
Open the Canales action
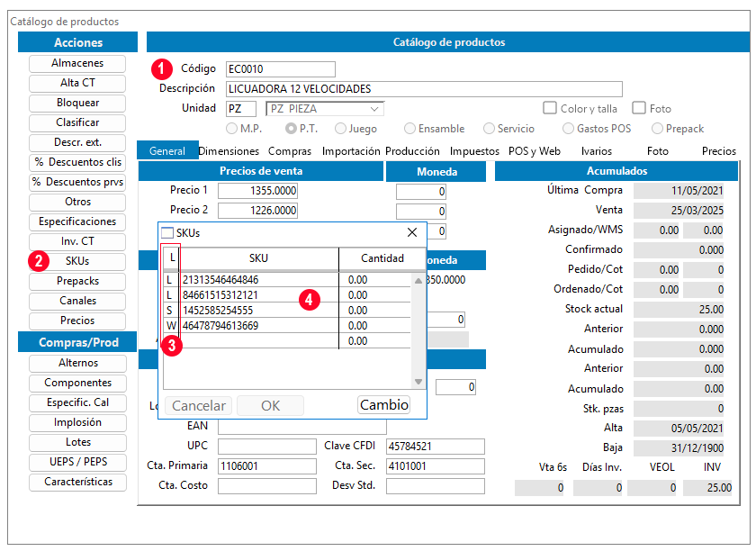[77, 301]
